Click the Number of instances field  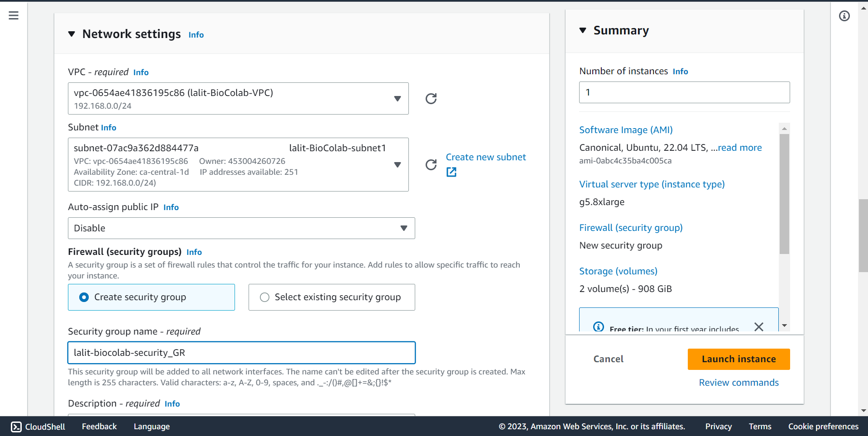685,92
